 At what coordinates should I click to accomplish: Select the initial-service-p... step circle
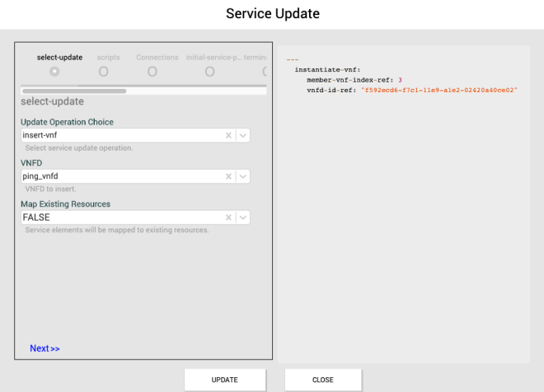pos(210,72)
